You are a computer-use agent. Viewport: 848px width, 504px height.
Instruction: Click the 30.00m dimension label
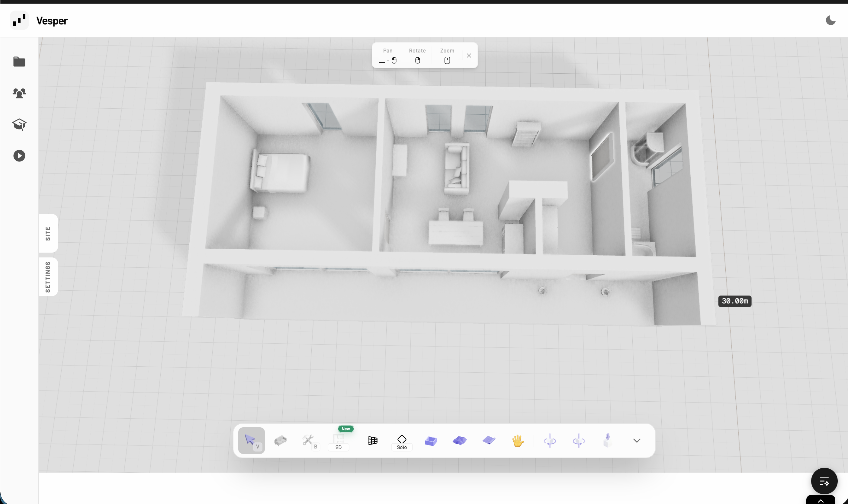734,301
